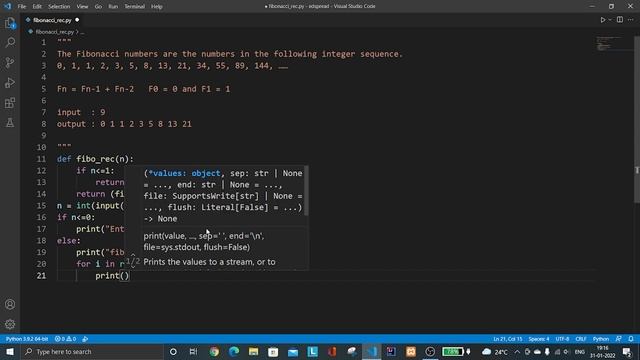Open the Go menu
The width and height of the screenshot is (640, 360).
98,7
